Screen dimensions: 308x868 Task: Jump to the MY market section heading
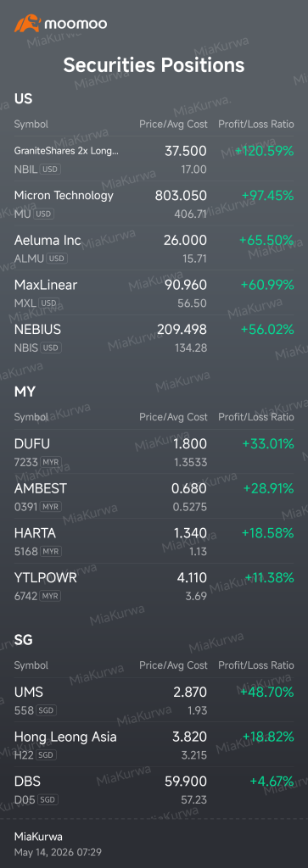25,392
